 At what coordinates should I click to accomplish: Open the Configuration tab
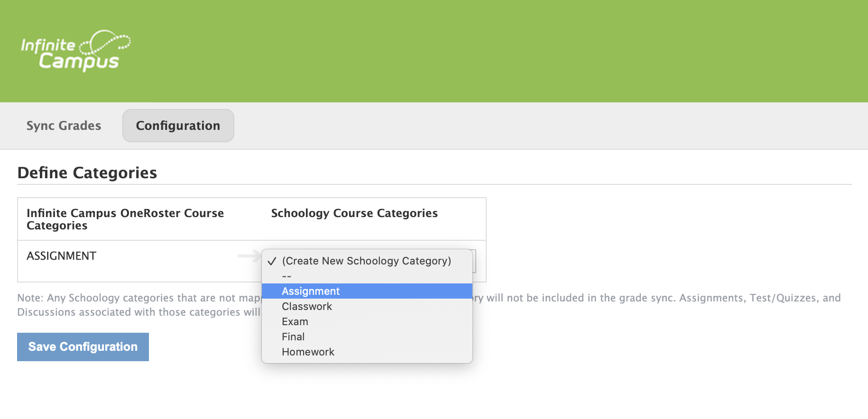click(x=178, y=126)
